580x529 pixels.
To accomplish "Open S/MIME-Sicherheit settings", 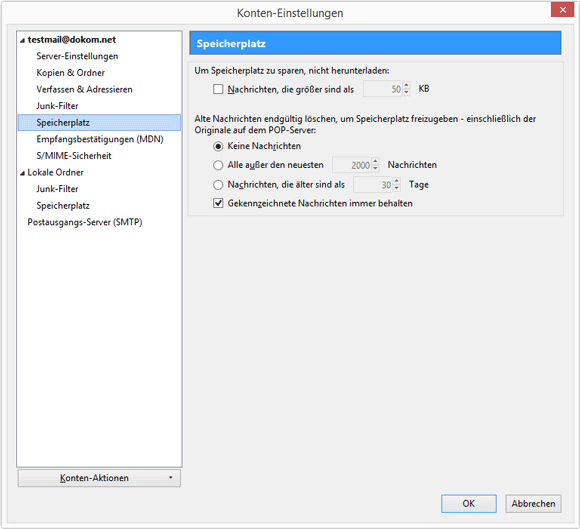I will coord(74,156).
